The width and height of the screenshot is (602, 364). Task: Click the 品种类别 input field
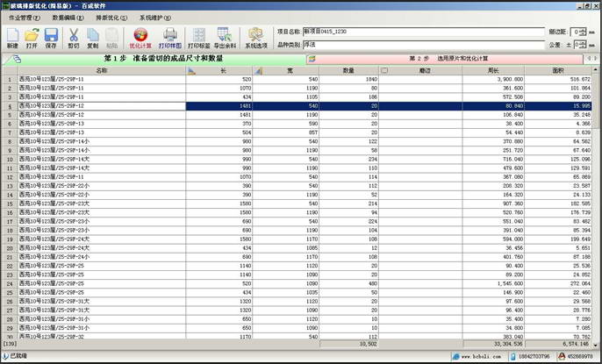[x=424, y=45]
